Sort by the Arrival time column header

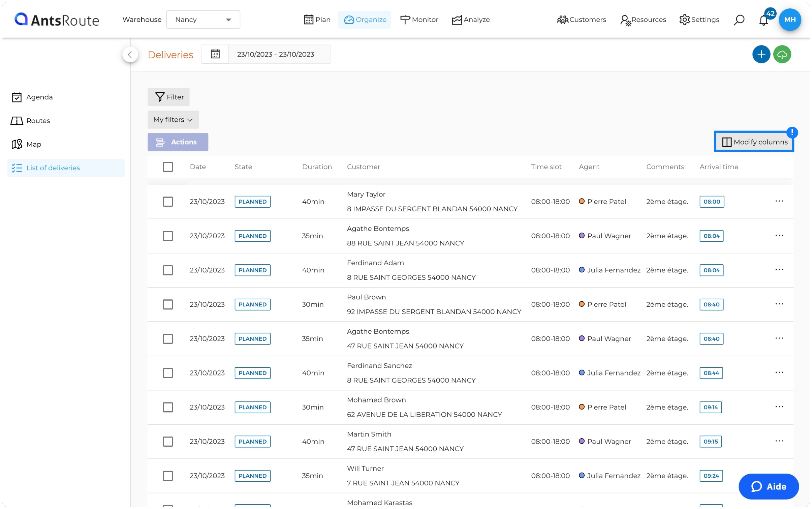coord(719,167)
